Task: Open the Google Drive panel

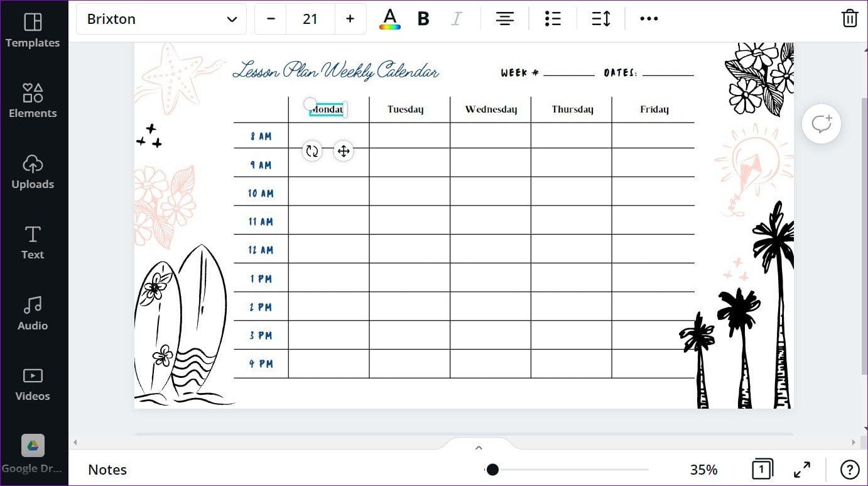Action: pyautogui.click(x=33, y=455)
